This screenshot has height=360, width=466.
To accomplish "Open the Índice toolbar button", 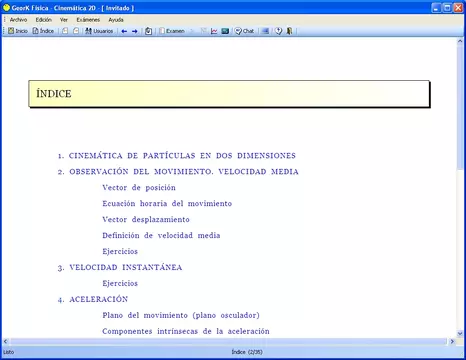I will pyautogui.click(x=43, y=31).
